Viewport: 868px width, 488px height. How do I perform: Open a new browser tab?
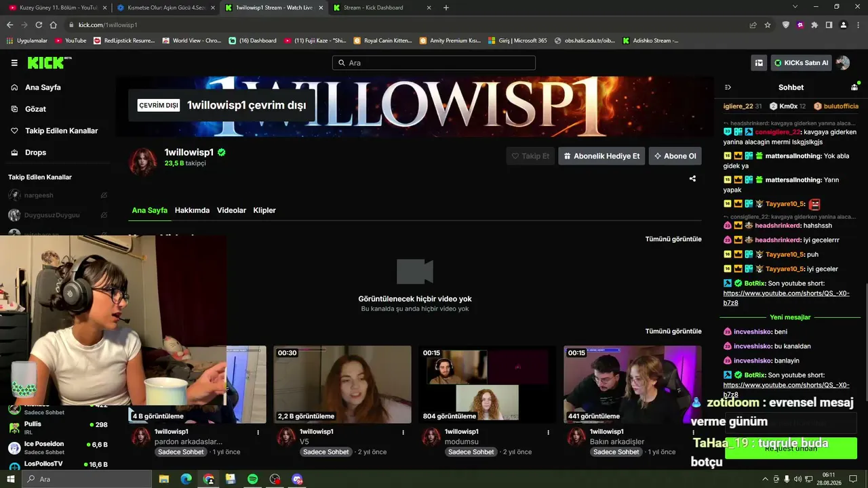[x=446, y=7]
